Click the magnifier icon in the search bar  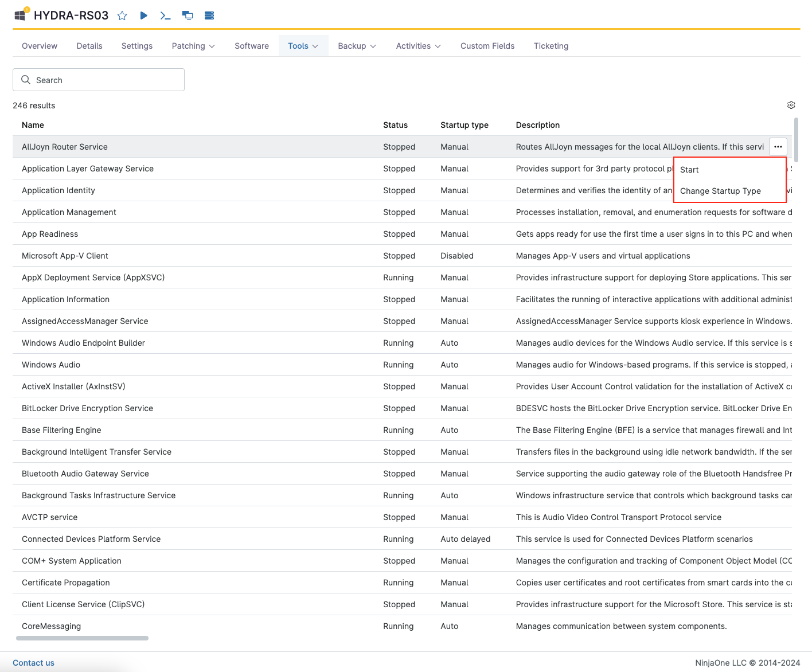pyautogui.click(x=26, y=80)
